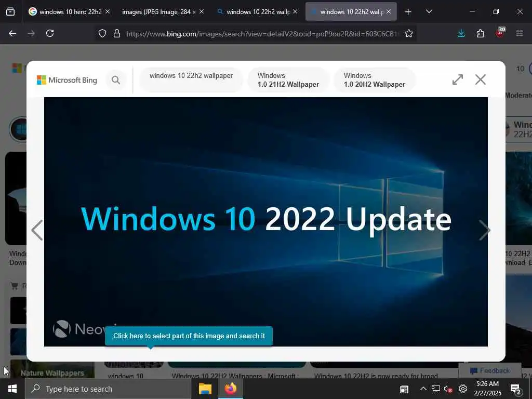Image resolution: width=532 pixels, height=399 pixels.
Task: Close the 'windows 10 hero 22h2' tab
Action: [108, 11]
